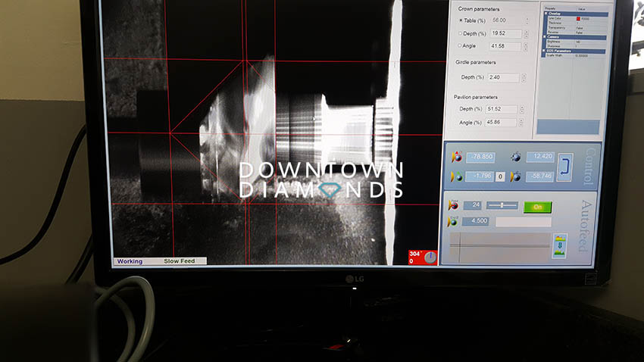Click the Slow Feed status label
The image size is (644, 362).
[x=180, y=261]
